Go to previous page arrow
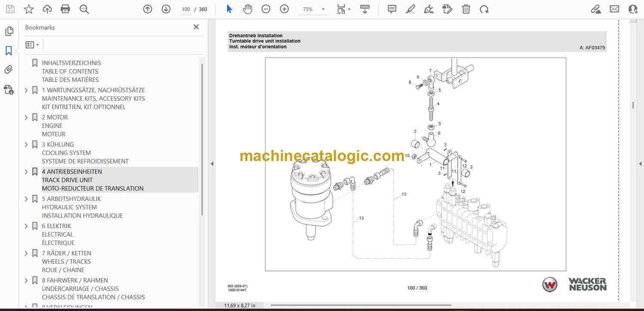Image resolution: width=644 pixels, height=311 pixels. (148, 9)
